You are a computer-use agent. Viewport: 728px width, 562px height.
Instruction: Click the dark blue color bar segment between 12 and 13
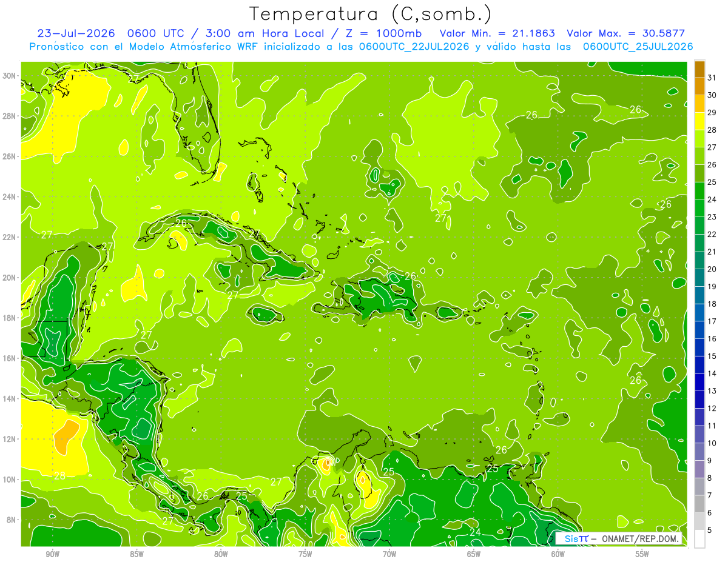tap(699, 400)
